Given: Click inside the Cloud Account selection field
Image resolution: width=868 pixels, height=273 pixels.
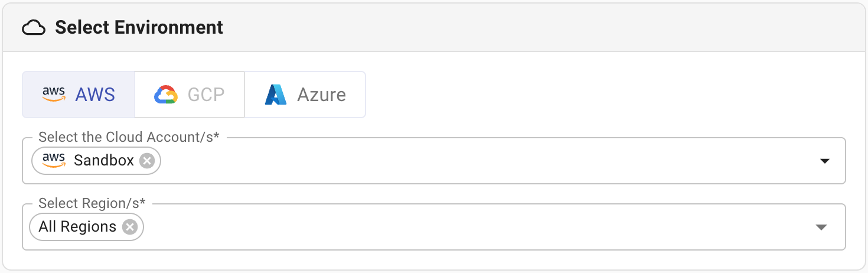Looking at the screenshot, I should [x=472, y=161].
